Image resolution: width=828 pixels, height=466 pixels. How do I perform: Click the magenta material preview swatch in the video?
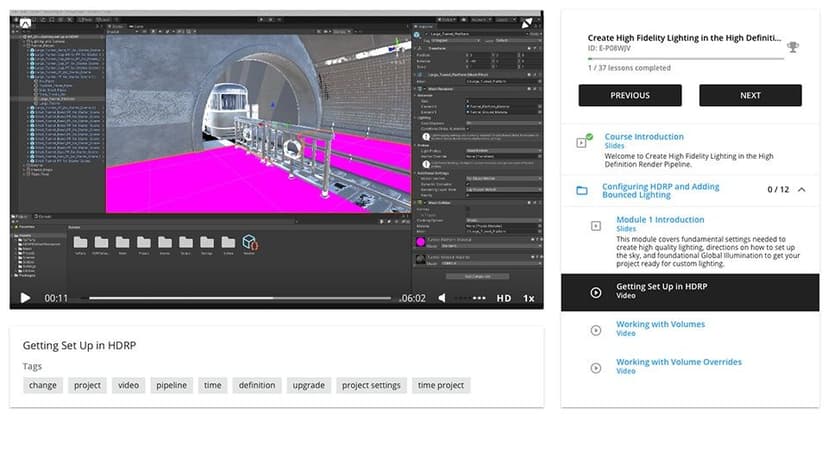click(421, 242)
